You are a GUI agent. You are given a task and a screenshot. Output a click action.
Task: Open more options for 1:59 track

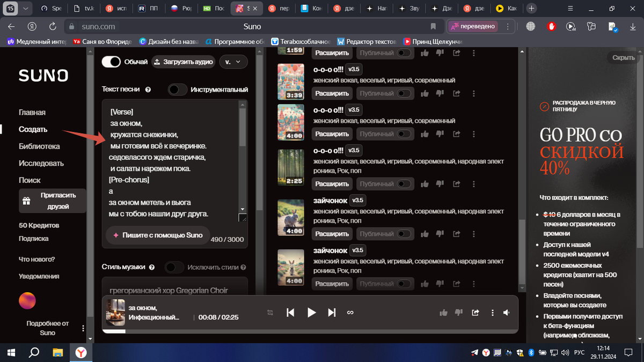pos(473,53)
